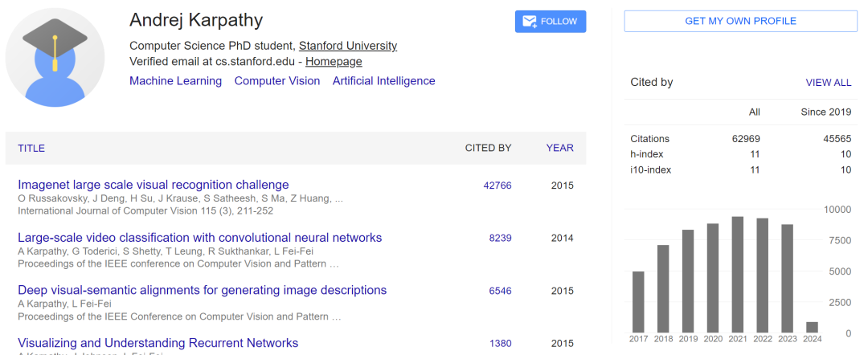Select the Artificial Intelligence interest tag
The width and height of the screenshot is (868, 355).
pos(383,81)
